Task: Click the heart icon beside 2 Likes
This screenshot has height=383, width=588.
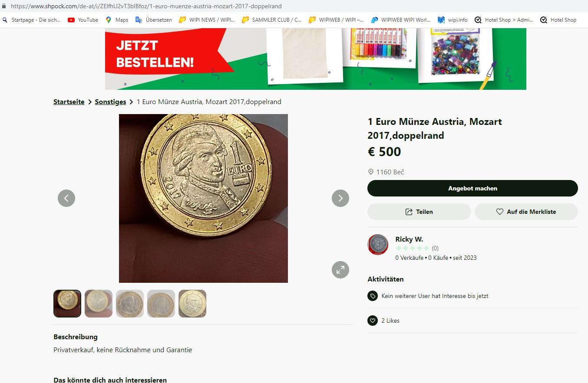Action: [373, 321]
